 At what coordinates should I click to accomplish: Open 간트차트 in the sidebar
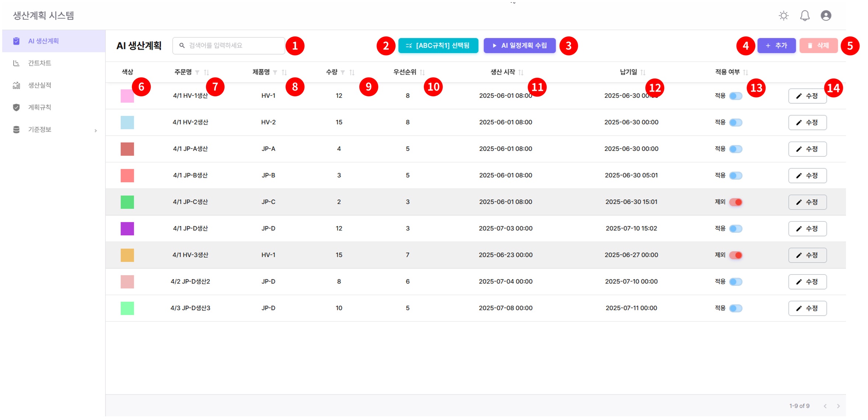[40, 63]
